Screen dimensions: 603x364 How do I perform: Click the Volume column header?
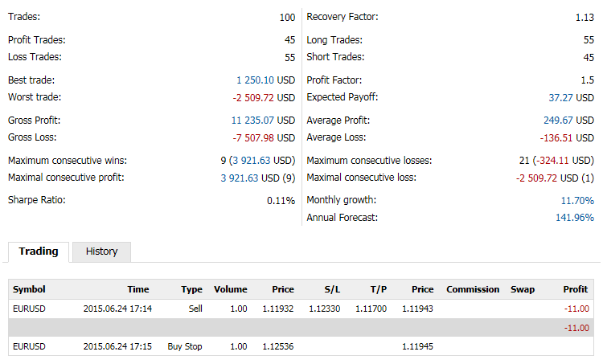point(231,289)
